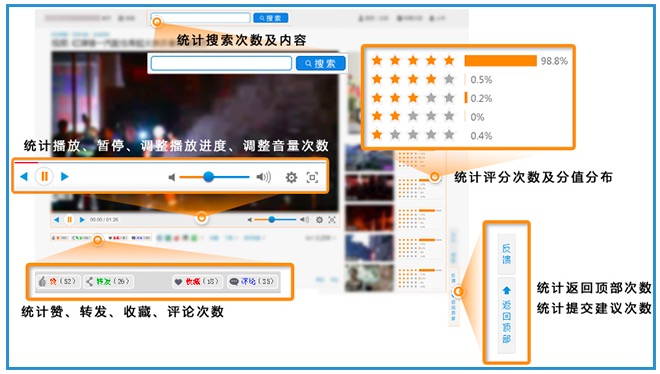Click the red progress bar above enlarged controls

tap(26, 162)
